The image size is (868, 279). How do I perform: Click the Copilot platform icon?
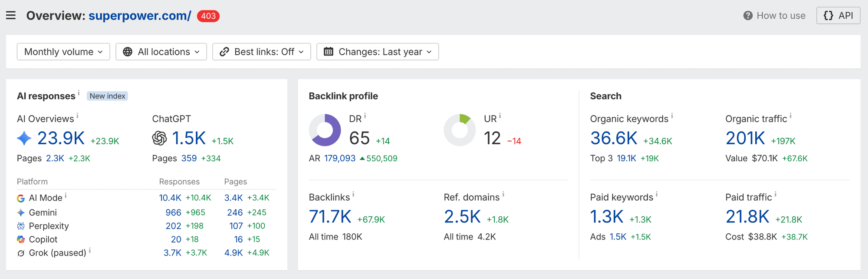click(x=21, y=239)
